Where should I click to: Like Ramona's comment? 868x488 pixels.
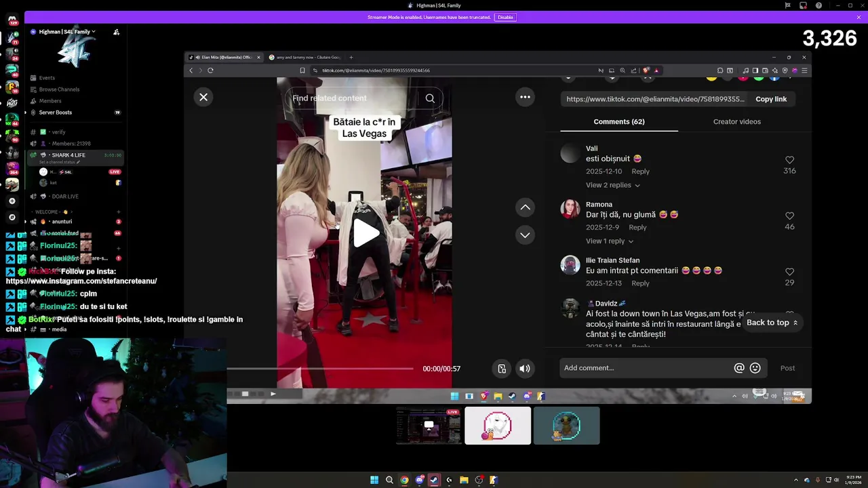(789, 216)
